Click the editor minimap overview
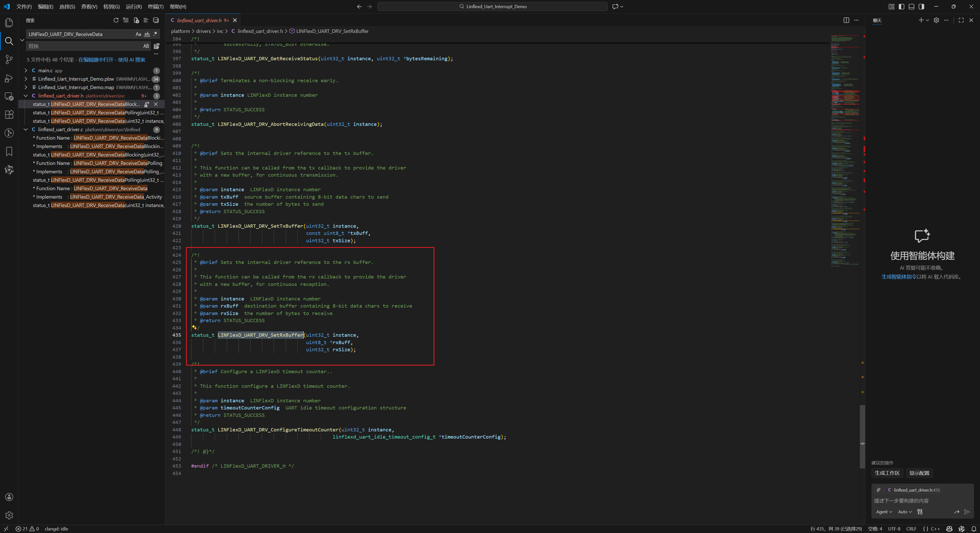 click(845, 152)
